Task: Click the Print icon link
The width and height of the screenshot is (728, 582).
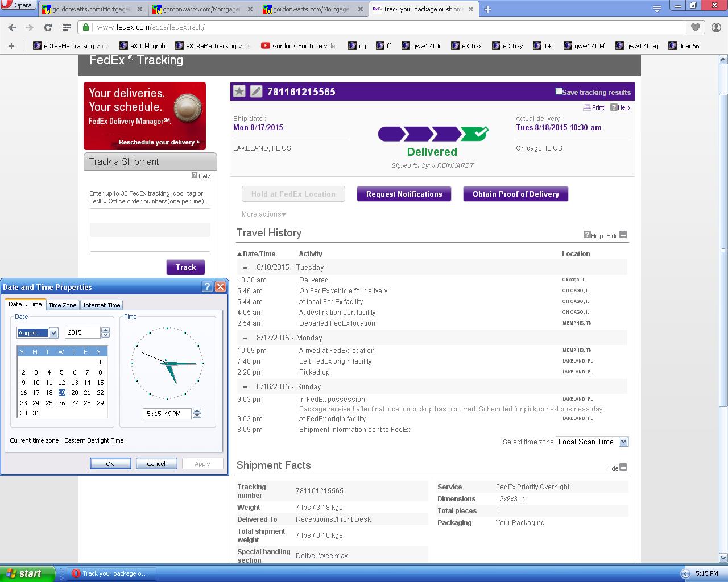Action: (x=594, y=107)
